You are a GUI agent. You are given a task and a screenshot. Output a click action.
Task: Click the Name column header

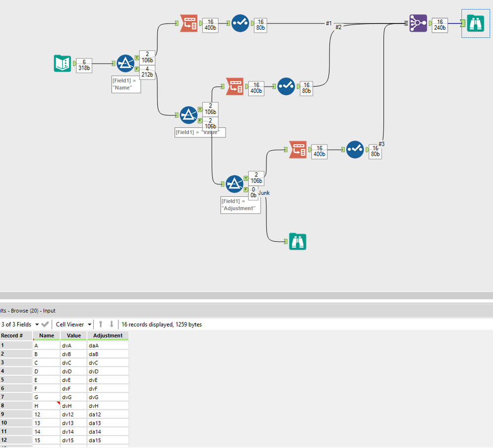pos(46,335)
